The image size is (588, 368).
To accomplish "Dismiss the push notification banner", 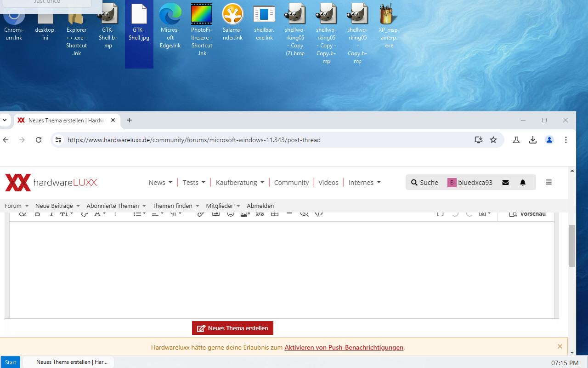I will (560, 346).
